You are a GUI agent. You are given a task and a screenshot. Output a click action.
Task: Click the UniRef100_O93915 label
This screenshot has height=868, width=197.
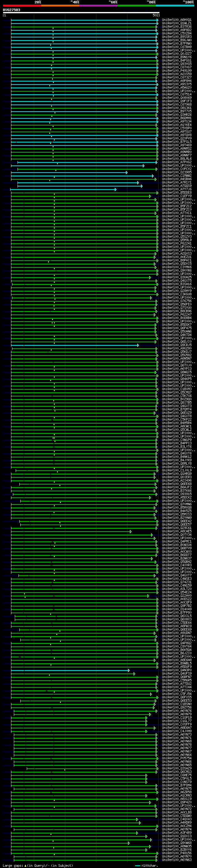coord(177,494)
